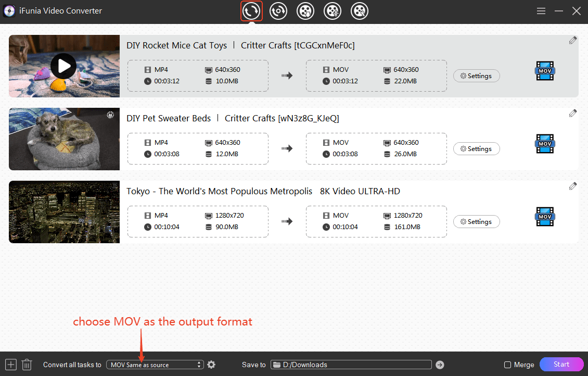Click pencil edit icon for Tokyo video
This screenshot has width=588, height=376.
[x=572, y=186]
